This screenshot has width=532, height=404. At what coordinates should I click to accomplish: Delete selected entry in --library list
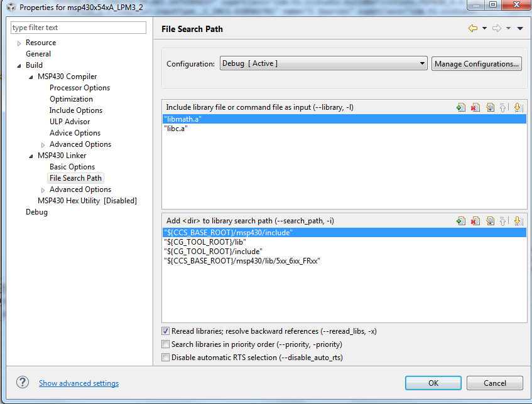pyautogui.click(x=475, y=108)
